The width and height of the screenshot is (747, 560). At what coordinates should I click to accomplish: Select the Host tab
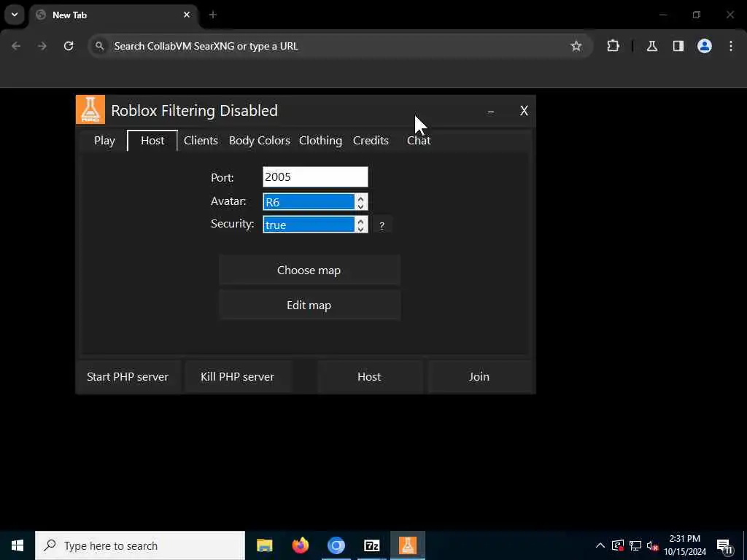[x=152, y=141]
